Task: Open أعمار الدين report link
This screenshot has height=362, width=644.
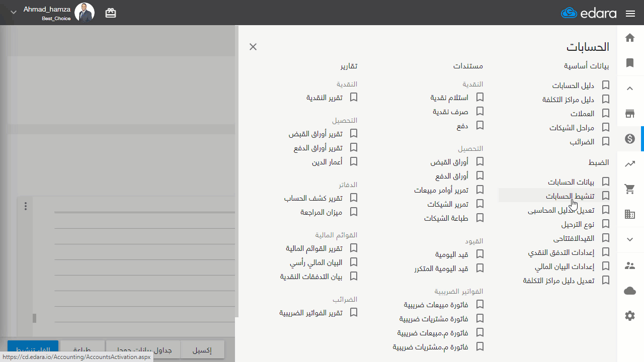Action: click(x=327, y=162)
